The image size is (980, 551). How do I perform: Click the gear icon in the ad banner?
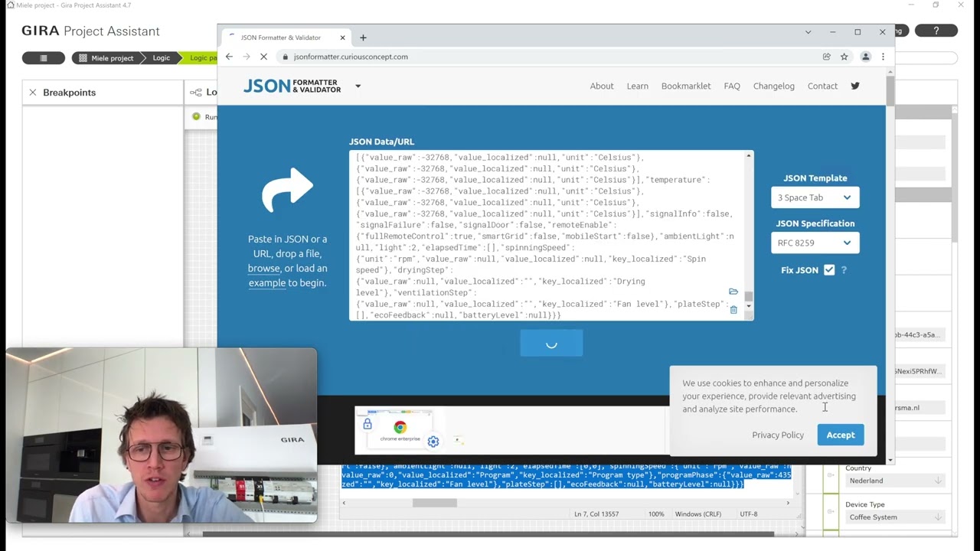(x=433, y=442)
